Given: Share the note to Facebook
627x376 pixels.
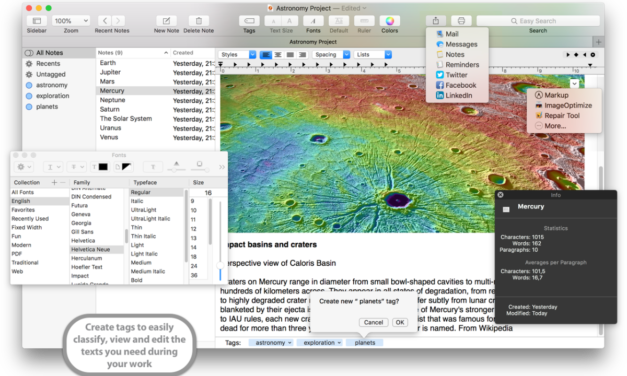Looking at the screenshot, I should click(457, 85).
